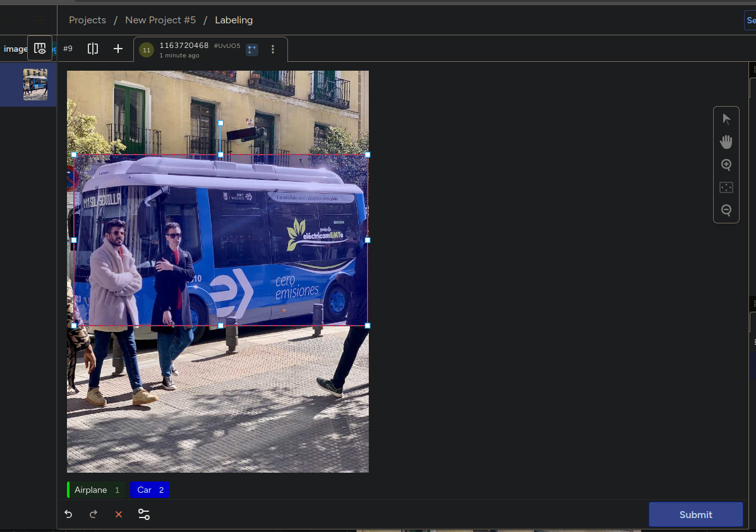Click the Labeling breadcrumb
The width and height of the screenshot is (756, 532).
pos(234,20)
